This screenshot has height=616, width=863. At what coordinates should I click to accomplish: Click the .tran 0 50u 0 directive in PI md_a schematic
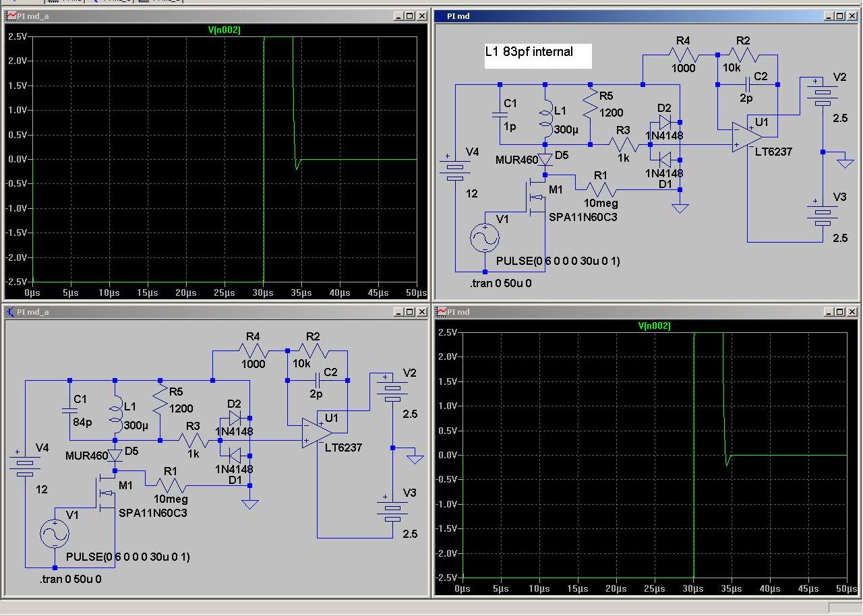[70, 579]
